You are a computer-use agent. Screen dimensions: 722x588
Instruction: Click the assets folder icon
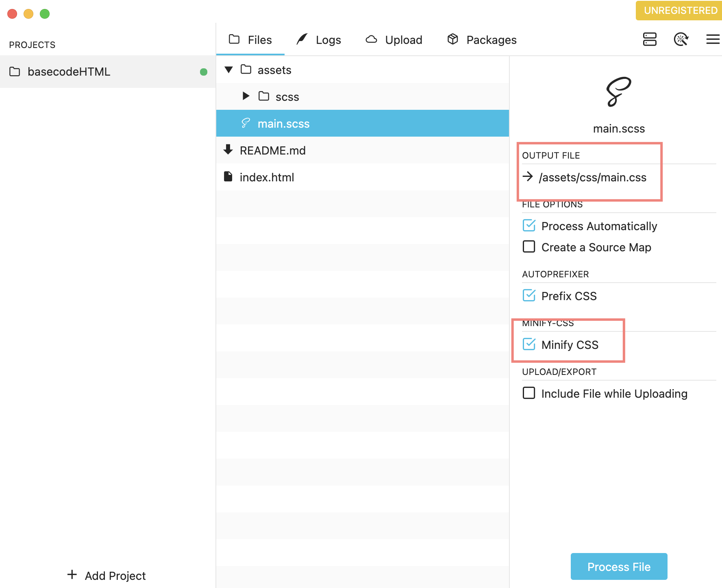[246, 69]
